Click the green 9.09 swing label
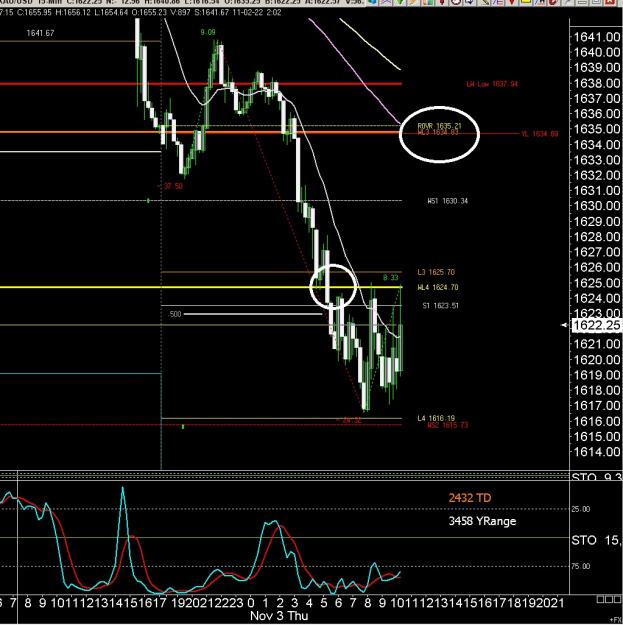Screen dimensions: 623x625 tap(208, 32)
